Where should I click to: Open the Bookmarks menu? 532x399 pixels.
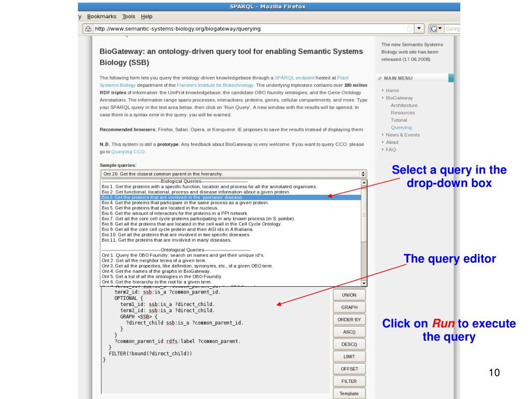pos(102,16)
